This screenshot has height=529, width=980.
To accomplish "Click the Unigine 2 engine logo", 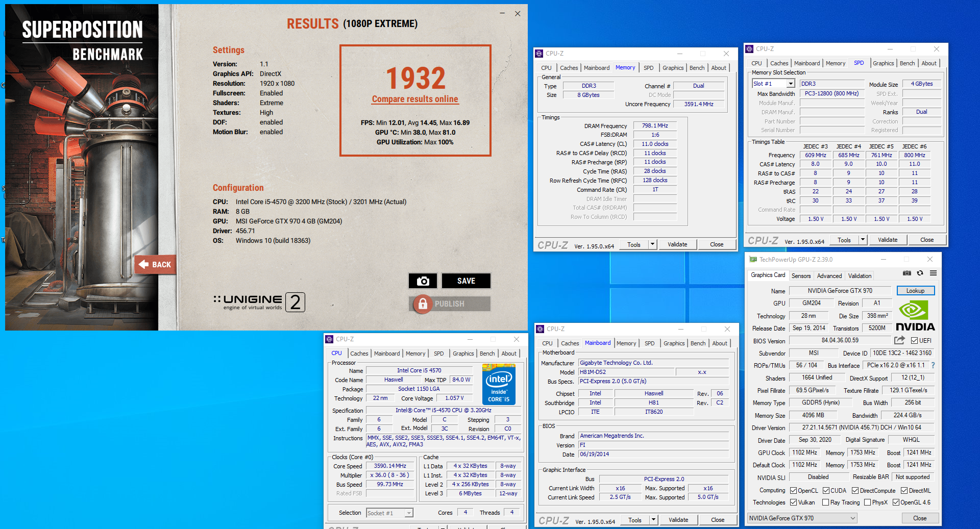I will click(259, 302).
